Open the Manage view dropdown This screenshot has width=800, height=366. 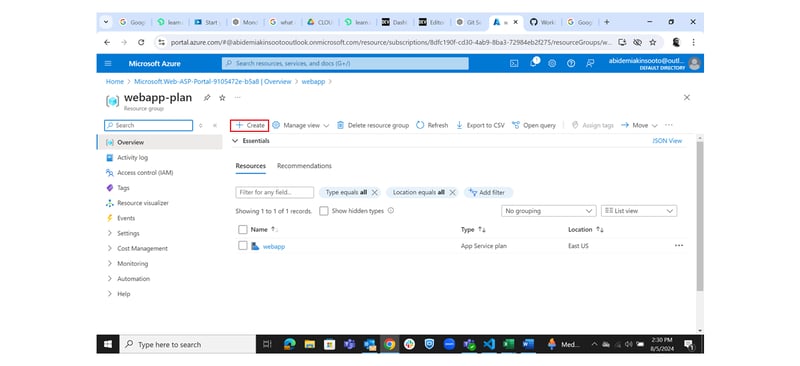tap(301, 125)
